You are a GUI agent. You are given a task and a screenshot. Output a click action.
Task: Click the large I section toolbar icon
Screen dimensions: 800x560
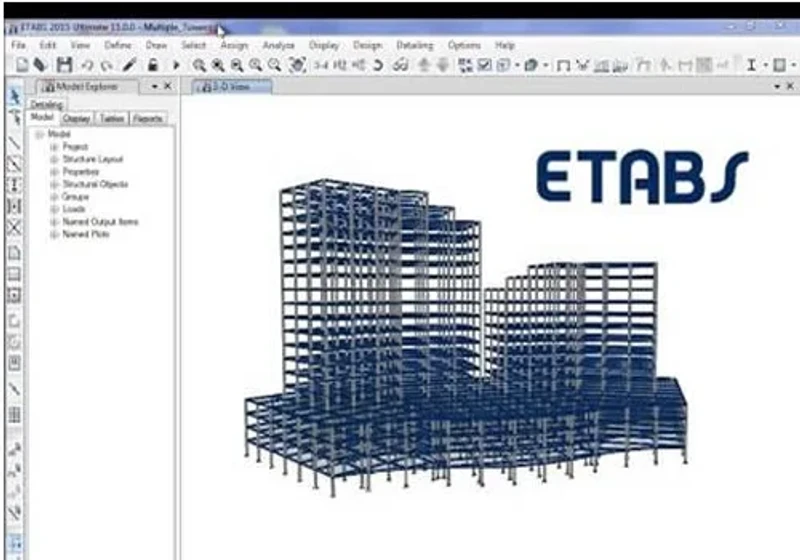coord(751,65)
